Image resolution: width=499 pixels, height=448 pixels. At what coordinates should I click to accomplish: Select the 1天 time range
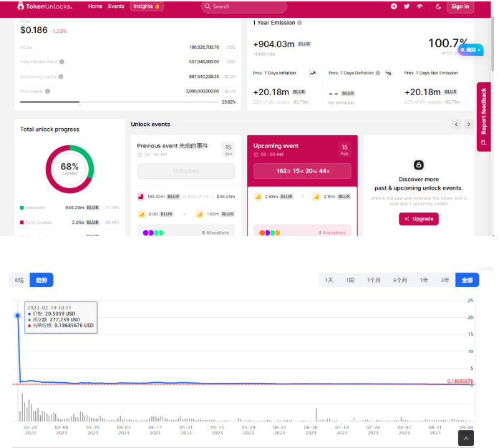click(x=329, y=280)
